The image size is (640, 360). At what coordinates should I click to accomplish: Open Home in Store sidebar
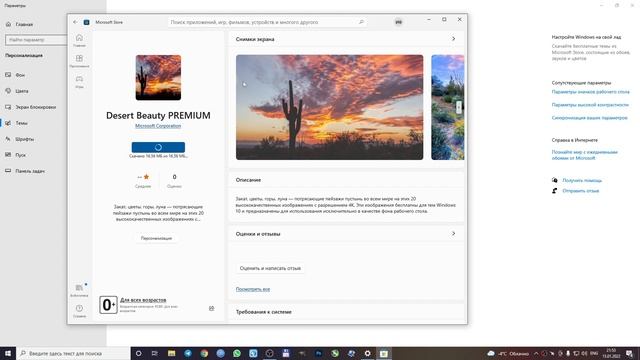[79, 40]
